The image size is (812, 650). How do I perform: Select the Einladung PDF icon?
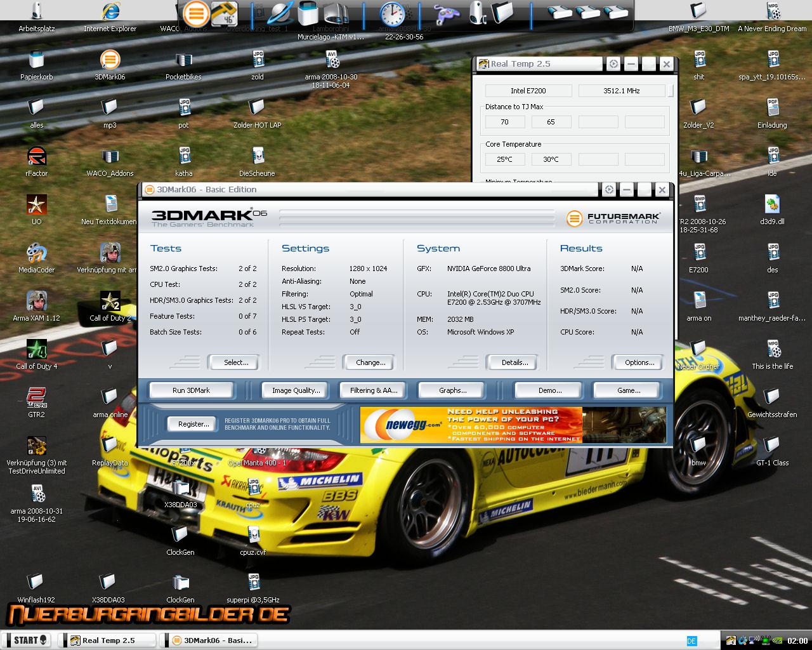(772, 114)
